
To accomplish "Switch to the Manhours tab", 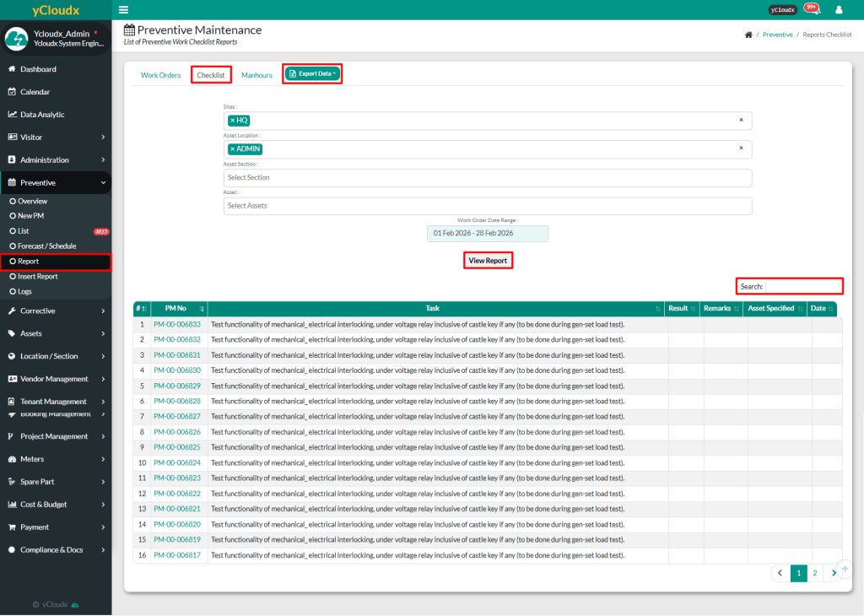I will 256,75.
